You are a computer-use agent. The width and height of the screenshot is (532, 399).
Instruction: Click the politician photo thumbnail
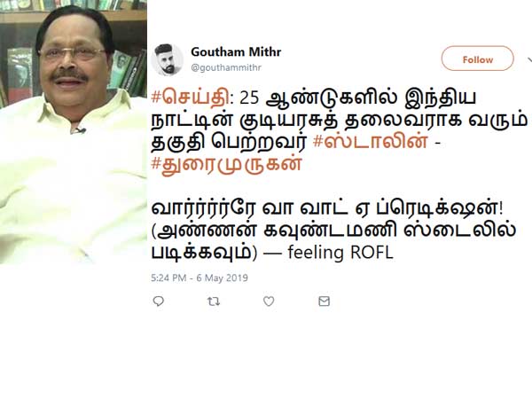point(74,132)
